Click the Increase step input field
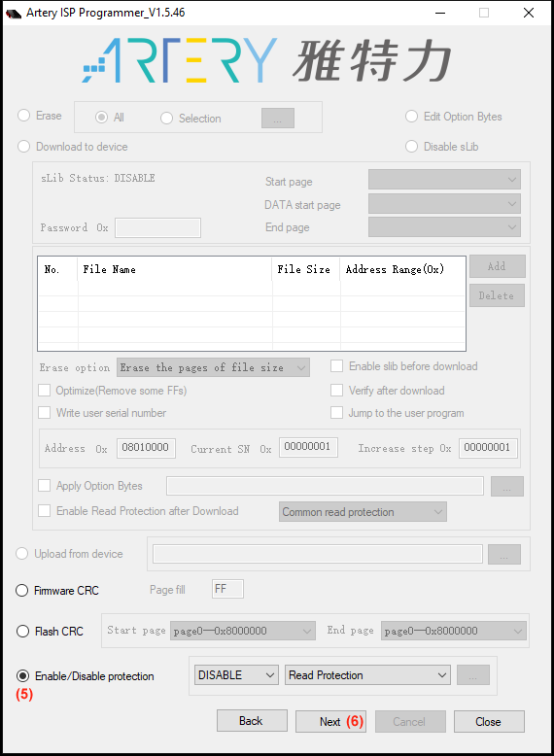 [x=488, y=448]
